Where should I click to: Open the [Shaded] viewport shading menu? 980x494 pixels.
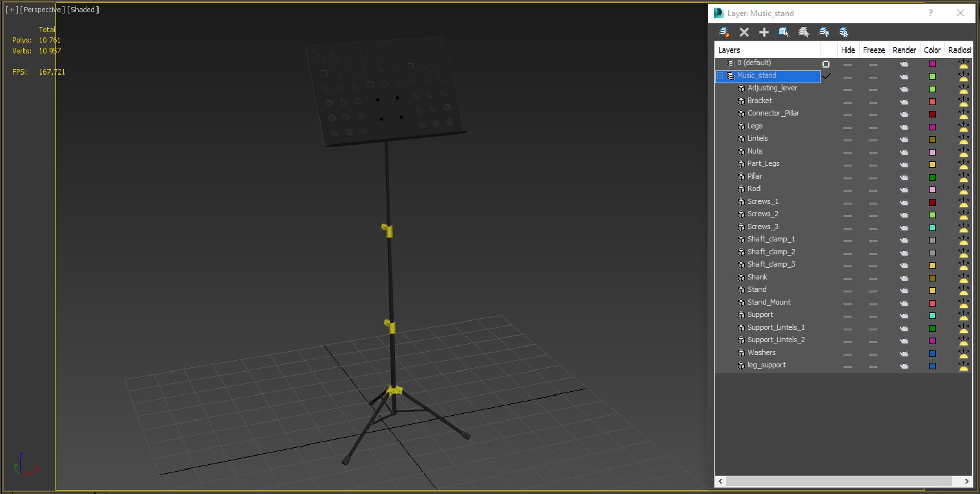click(83, 10)
